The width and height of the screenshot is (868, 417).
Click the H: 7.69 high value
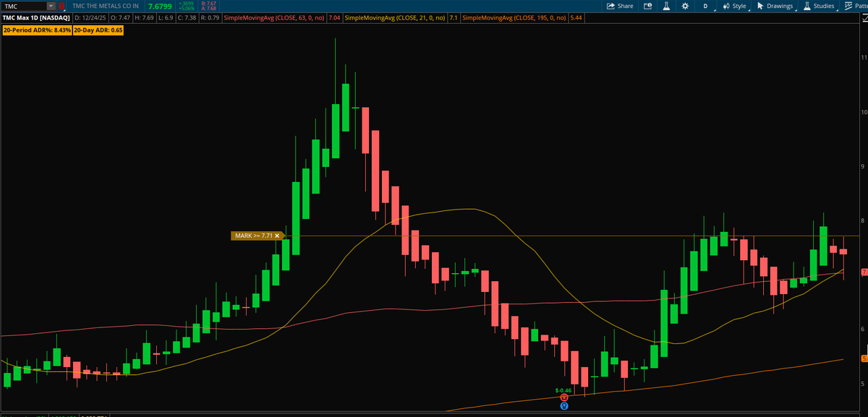pyautogui.click(x=144, y=17)
